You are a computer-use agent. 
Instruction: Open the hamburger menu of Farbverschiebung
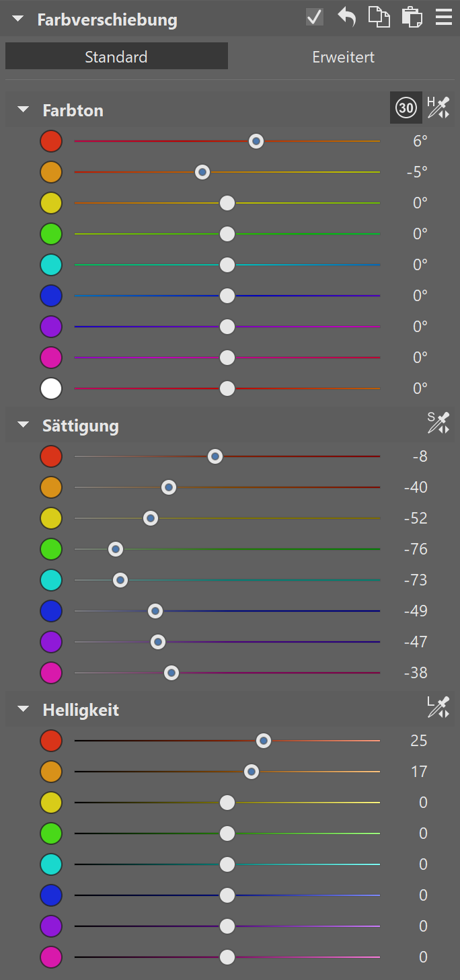(x=444, y=17)
